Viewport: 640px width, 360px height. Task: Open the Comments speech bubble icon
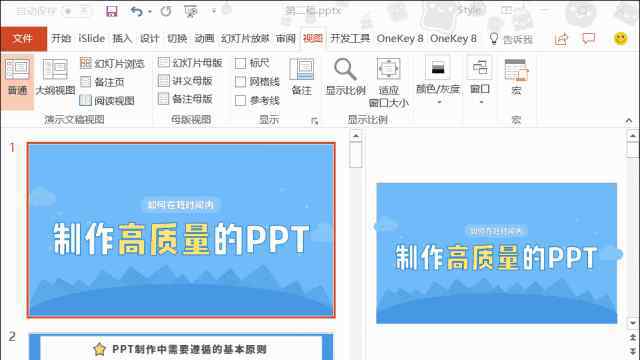point(589,39)
